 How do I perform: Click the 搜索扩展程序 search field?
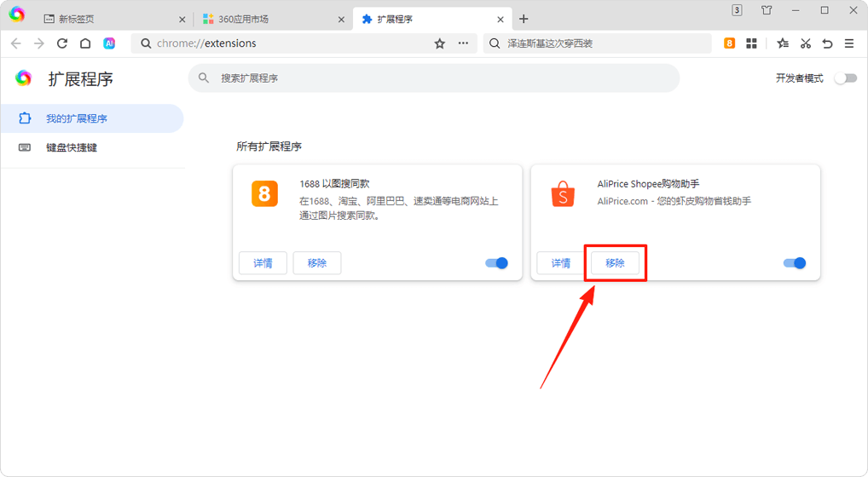tap(433, 78)
